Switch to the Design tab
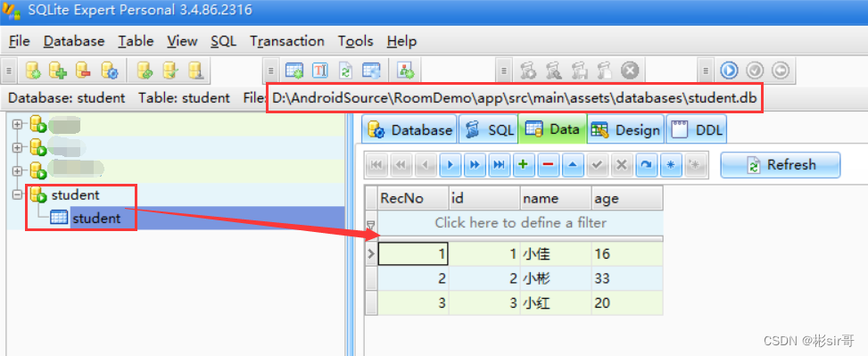The image size is (868, 356). pos(625,129)
